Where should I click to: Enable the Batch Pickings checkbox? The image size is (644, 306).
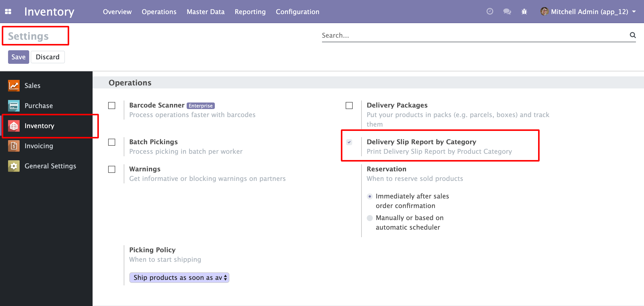pyautogui.click(x=112, y=142)
